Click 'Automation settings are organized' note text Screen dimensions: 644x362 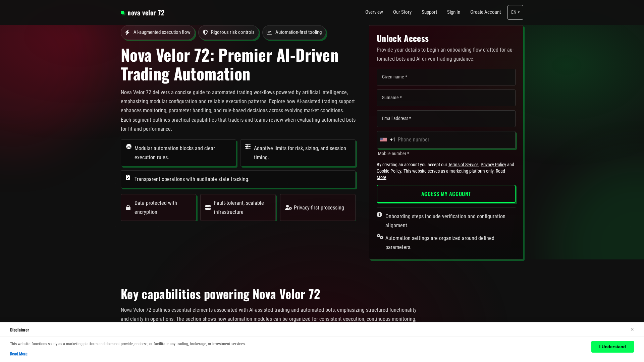440,243
